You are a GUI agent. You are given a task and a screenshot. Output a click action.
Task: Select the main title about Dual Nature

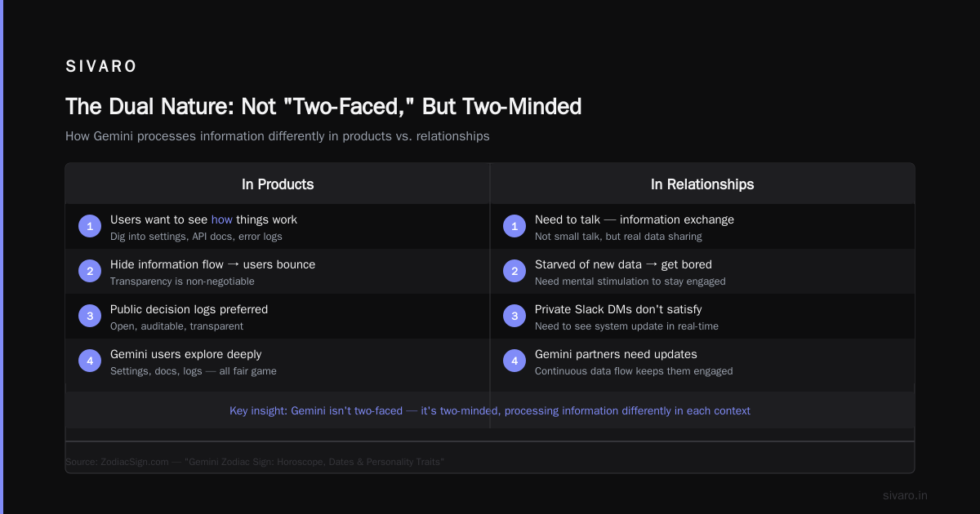pyautogui.click(x=323, y=106)
